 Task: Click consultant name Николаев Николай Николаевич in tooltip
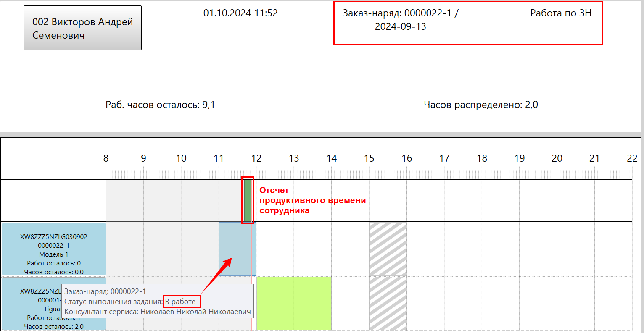[x=195, y=312]
